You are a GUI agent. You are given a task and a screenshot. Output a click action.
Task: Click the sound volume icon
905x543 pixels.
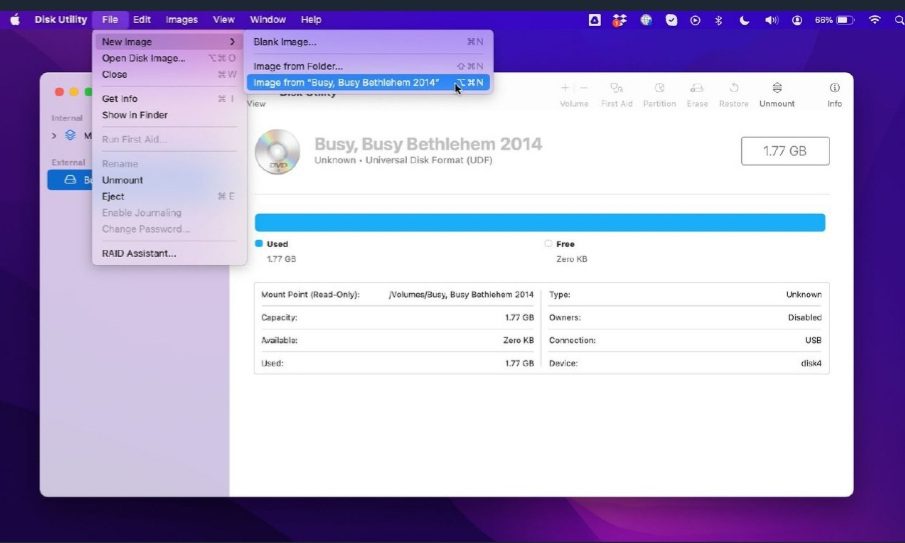[771, 19]
